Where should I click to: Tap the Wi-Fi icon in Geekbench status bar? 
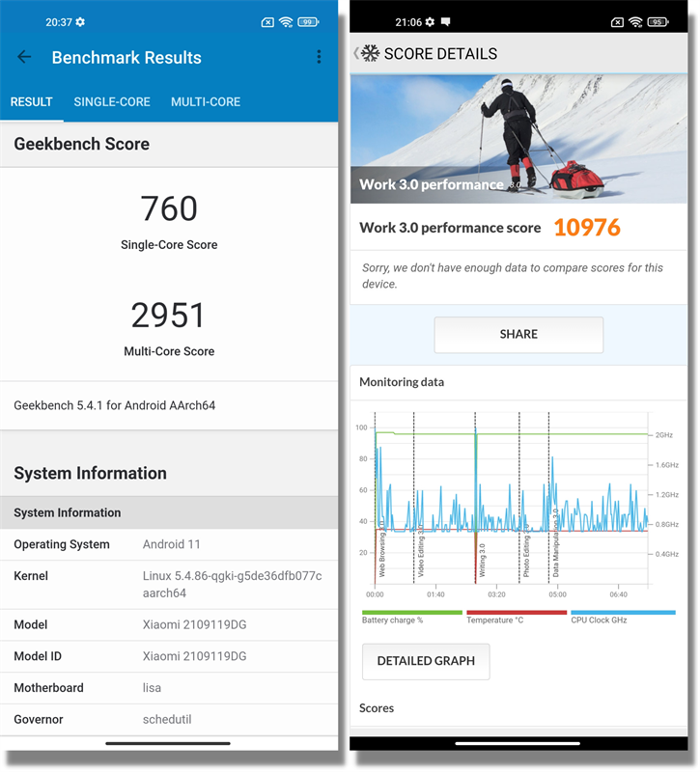pos(286,22)
